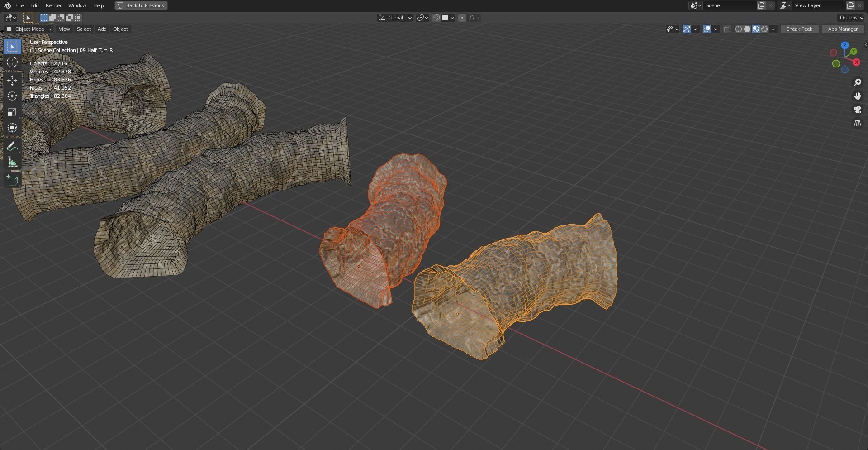Screen dimensions: 868x450
Task: Toggle the camera view icon
Action: (858, 110)
